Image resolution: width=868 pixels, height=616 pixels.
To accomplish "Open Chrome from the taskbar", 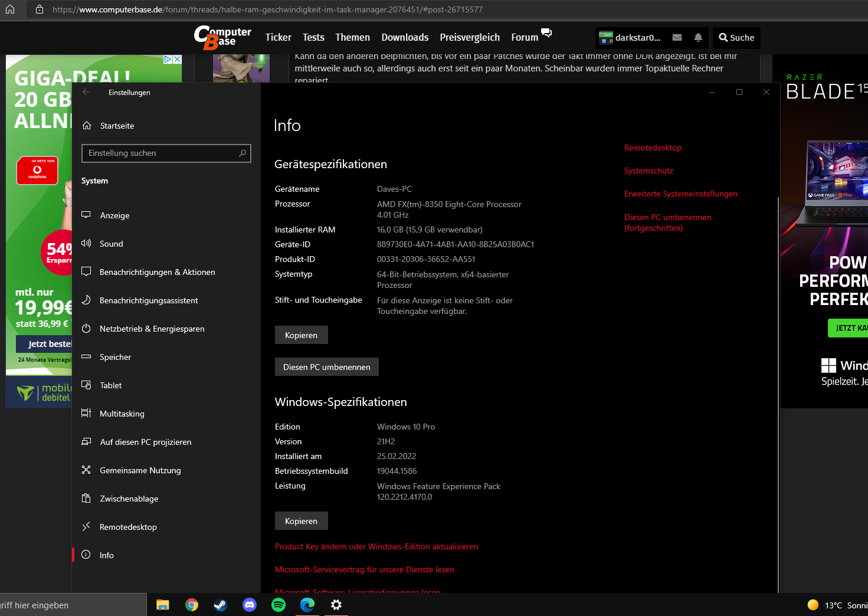I will (x=192, y=605).
